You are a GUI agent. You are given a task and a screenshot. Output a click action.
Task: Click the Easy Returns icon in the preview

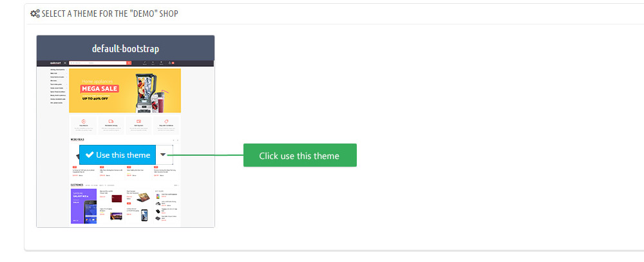pos(84,122)
